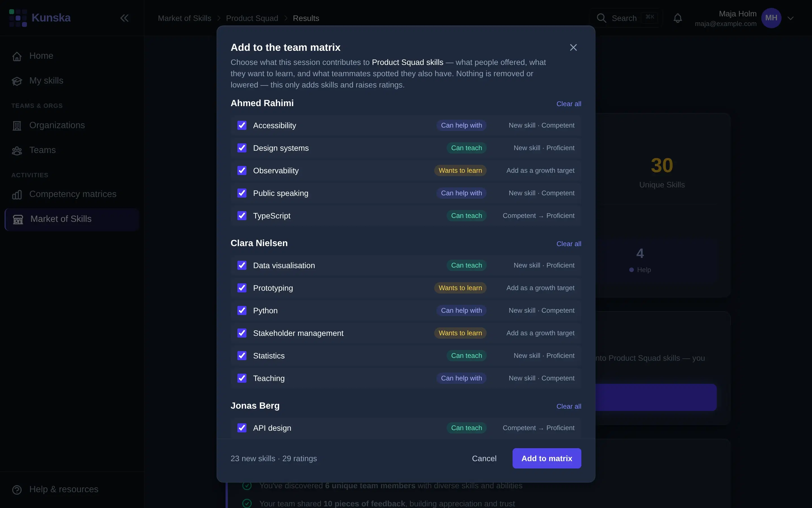Toggle the TypeScript checkbox
Viewport: 812px width, 508px height.
click(242, 215)
